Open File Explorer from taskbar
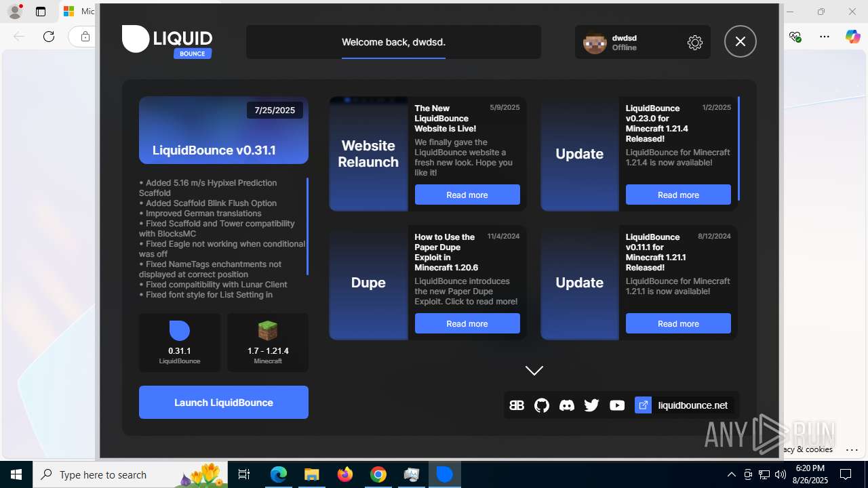Screen dimensions: 868x488 [x=311, y=474]
